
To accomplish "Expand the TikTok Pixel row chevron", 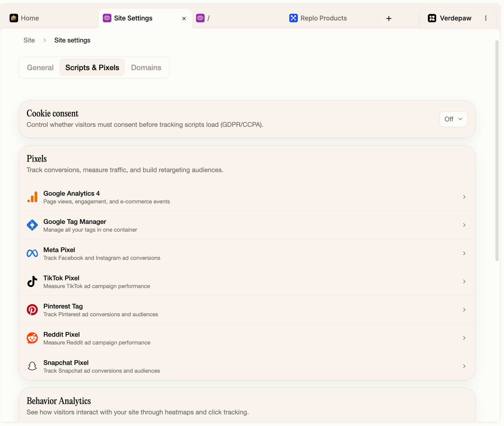I will (464, 281).
